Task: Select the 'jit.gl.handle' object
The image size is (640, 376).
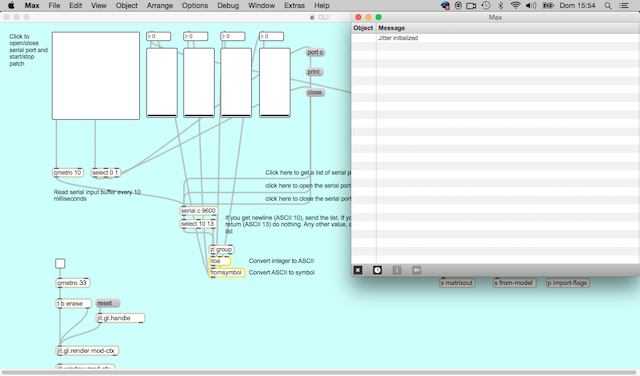Action: point(120,318)
